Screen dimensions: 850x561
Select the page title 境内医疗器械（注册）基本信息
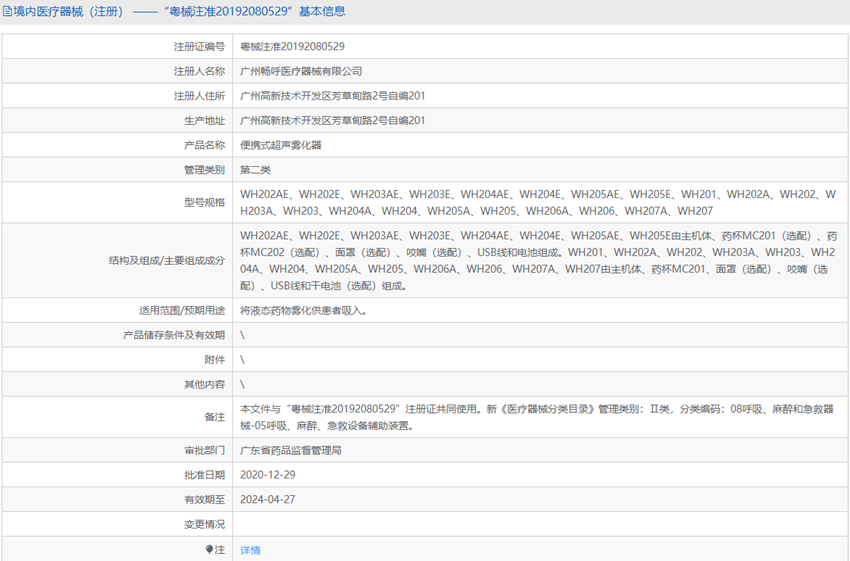tap(179, 11)
